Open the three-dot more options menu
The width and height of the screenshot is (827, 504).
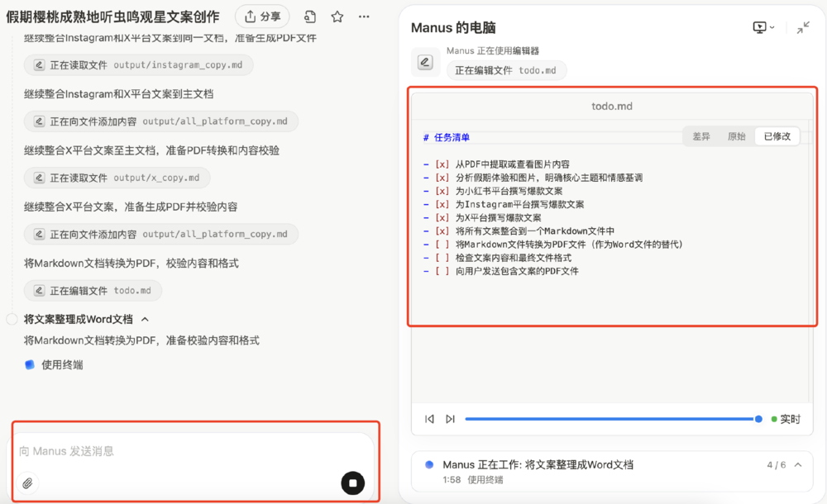point(364,17)
